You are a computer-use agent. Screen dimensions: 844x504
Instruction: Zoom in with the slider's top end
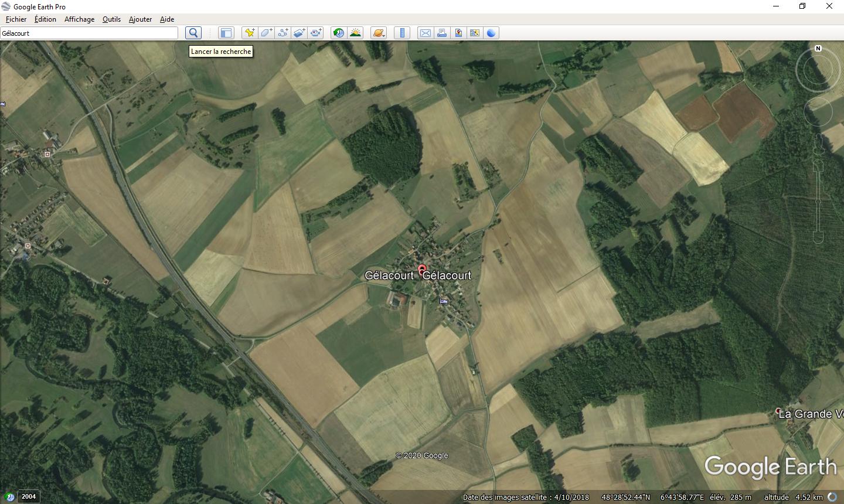(818, 166)
